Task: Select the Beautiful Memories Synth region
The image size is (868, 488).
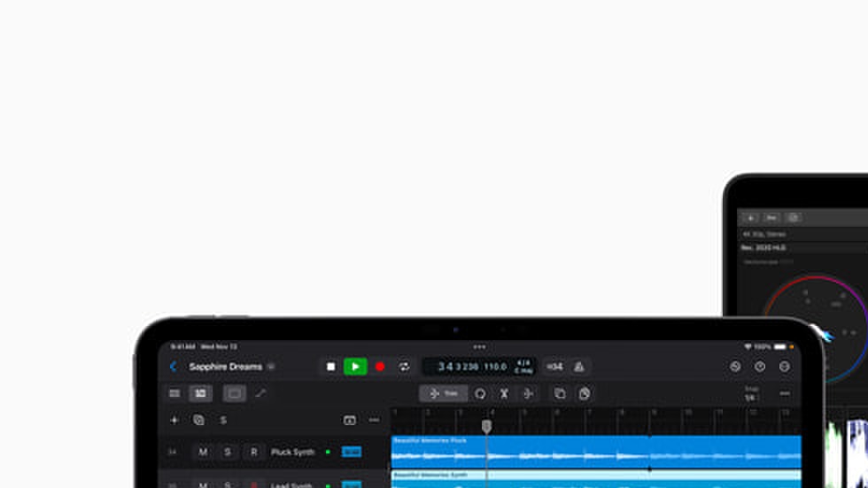Action: (596, 479)
